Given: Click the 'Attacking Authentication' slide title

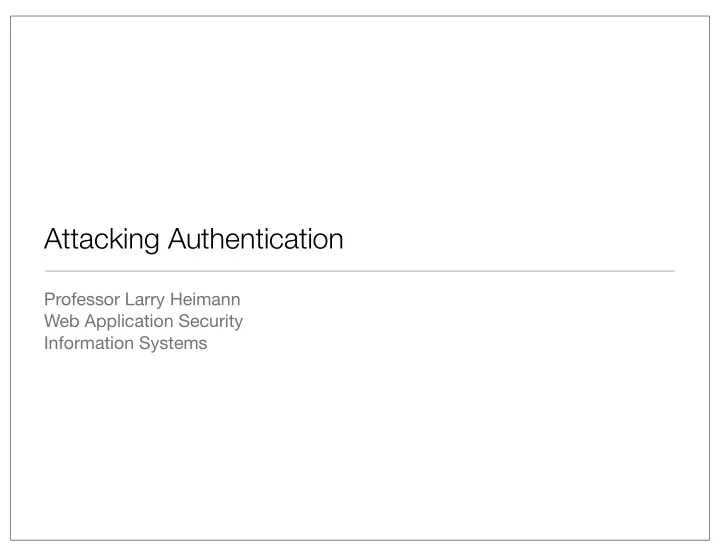Looking at the screenshot, I should click(193, 239).
